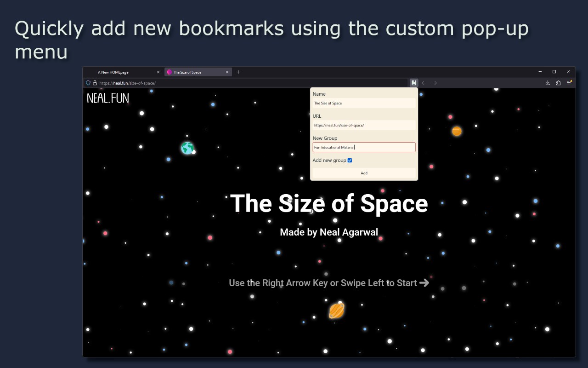Screen dimensions: 588x368
Task: Click the right arrow next to Start
Action: 424,283
